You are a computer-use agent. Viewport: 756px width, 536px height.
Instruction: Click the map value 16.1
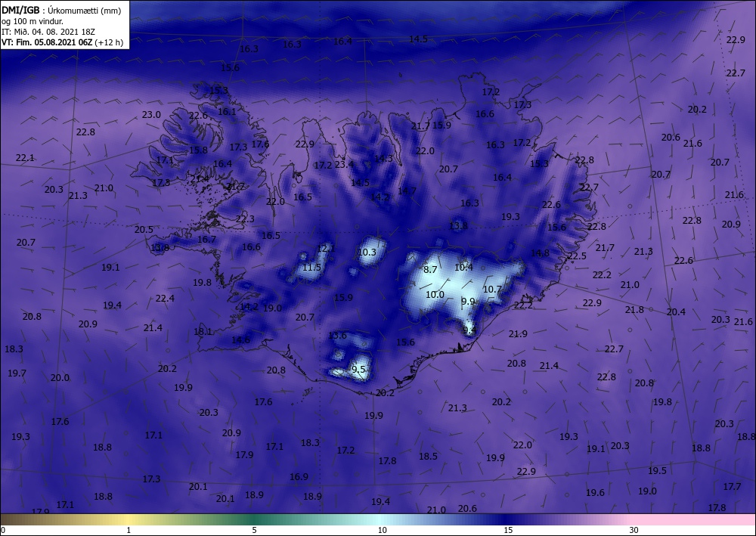click(227, 111)
